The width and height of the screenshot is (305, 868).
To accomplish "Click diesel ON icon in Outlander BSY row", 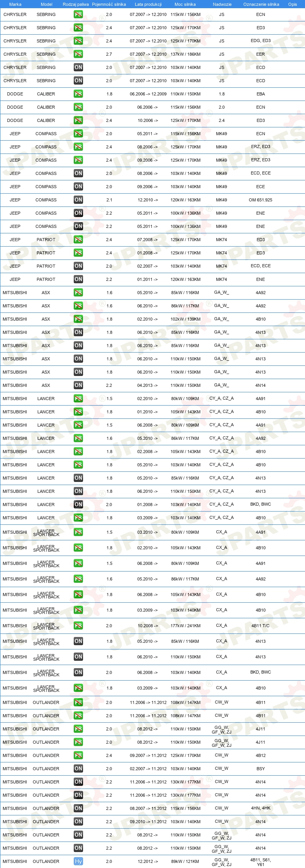I will [78, 769].
